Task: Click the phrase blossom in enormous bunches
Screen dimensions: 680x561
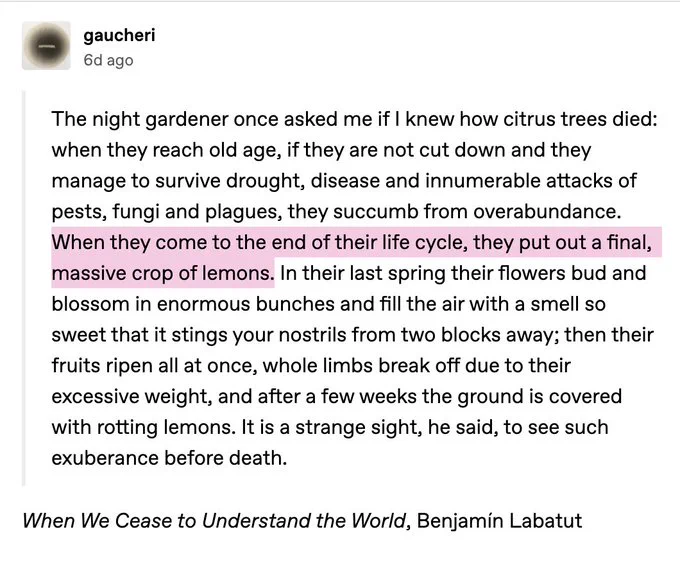Action: (x=193, y=304)
